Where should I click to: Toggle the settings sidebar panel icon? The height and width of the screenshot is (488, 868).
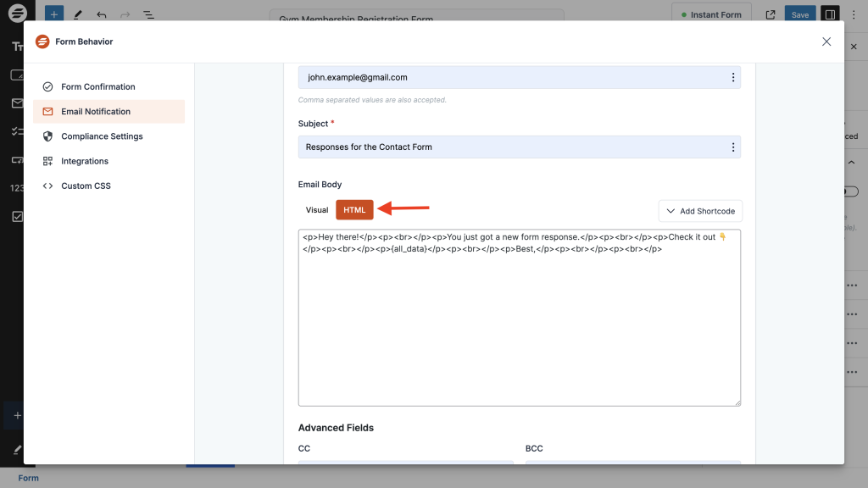coord(830,14)
